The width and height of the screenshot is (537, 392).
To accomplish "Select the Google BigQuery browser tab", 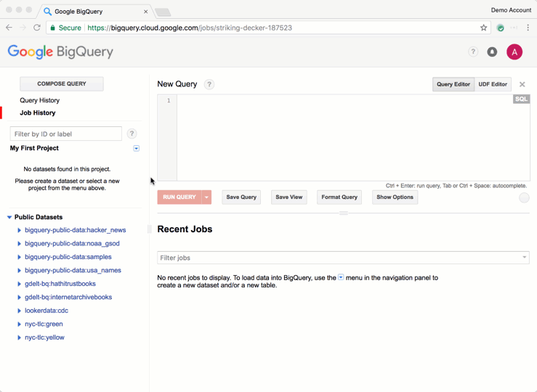I will click(95, 12).
